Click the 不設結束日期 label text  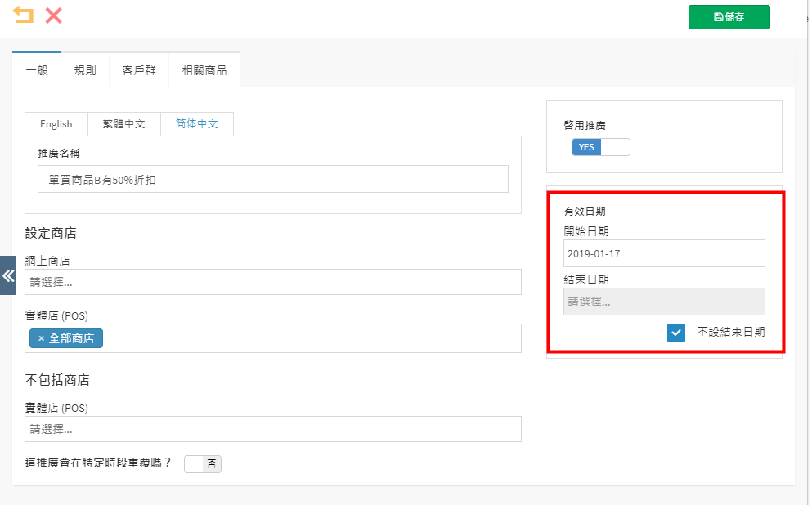coord(731,332)
